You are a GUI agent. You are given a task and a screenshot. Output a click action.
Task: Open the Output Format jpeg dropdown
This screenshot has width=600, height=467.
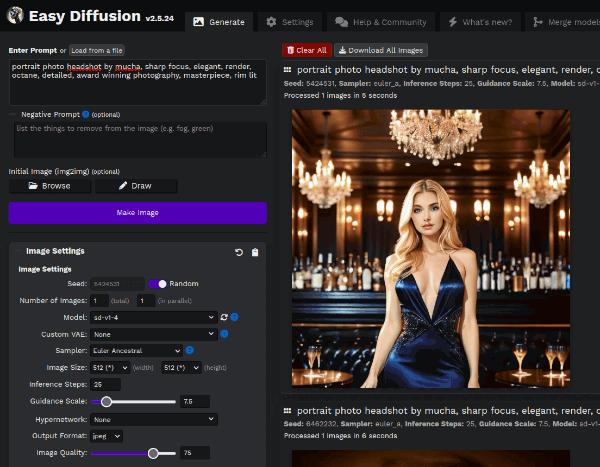pos(106,436)
